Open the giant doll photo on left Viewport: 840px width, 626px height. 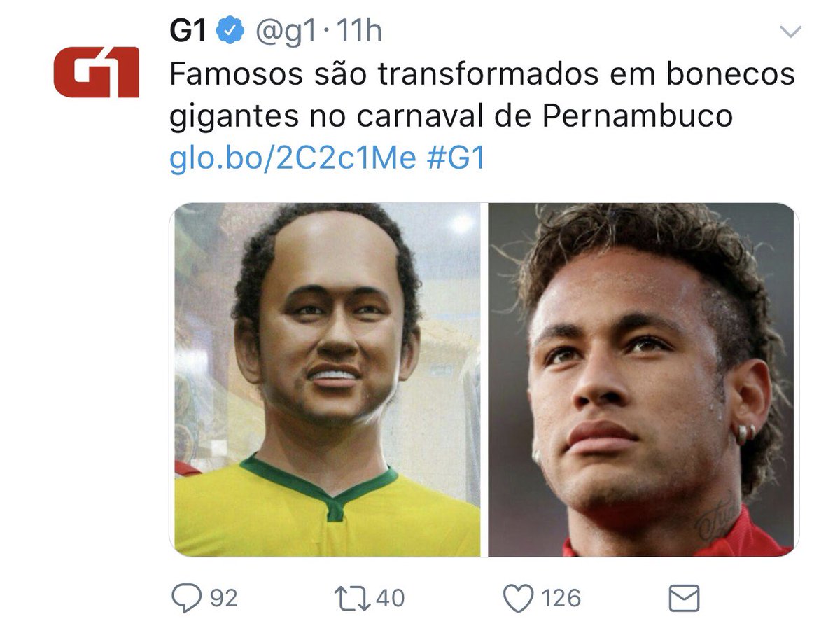click(327, 380)
